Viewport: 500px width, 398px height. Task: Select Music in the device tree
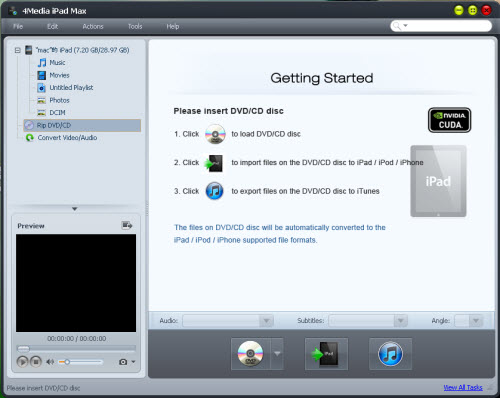[x=57, y=63]
